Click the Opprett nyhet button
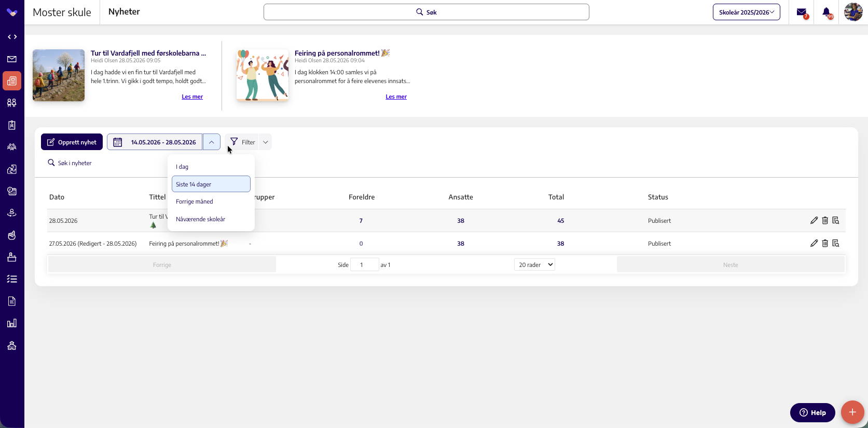The width and height of the screenshot is (868, 428). pyautogui.click(x=72, y=142)
